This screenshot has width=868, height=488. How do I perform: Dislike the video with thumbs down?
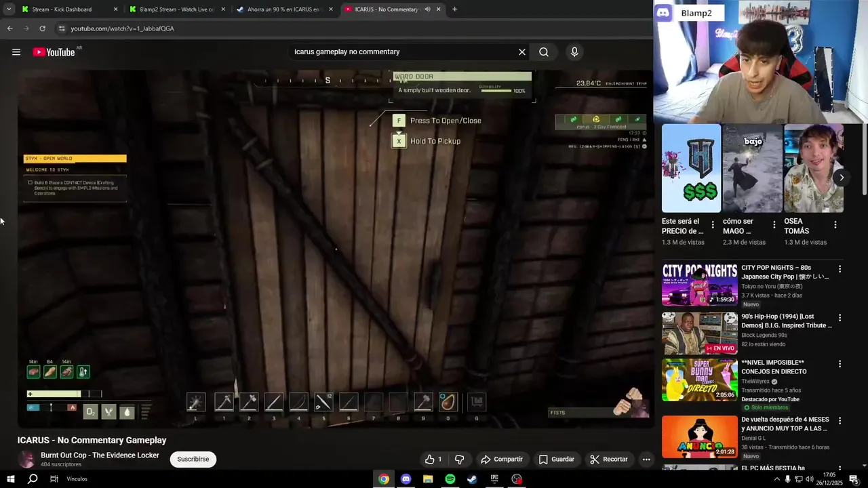[459, 460]
